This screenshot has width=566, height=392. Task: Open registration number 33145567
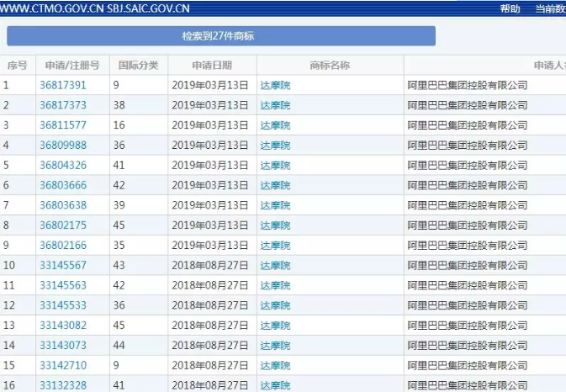(63, 265)
